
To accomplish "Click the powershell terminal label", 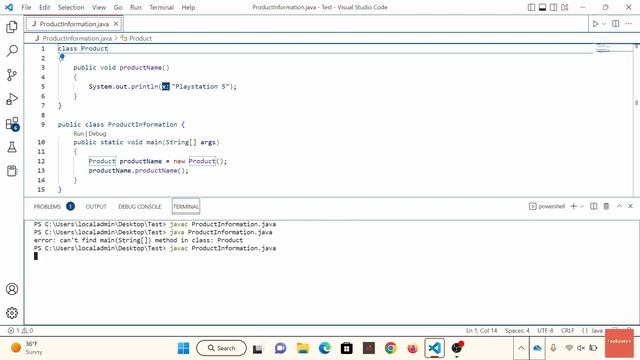I will (x=547, y=206).
